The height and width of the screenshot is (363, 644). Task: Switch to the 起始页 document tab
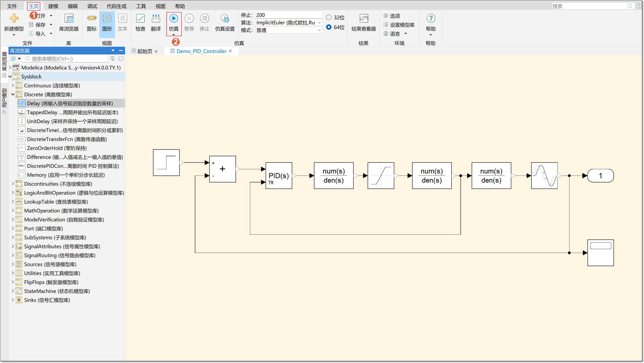pyautogui.click(x=144, y=51)
